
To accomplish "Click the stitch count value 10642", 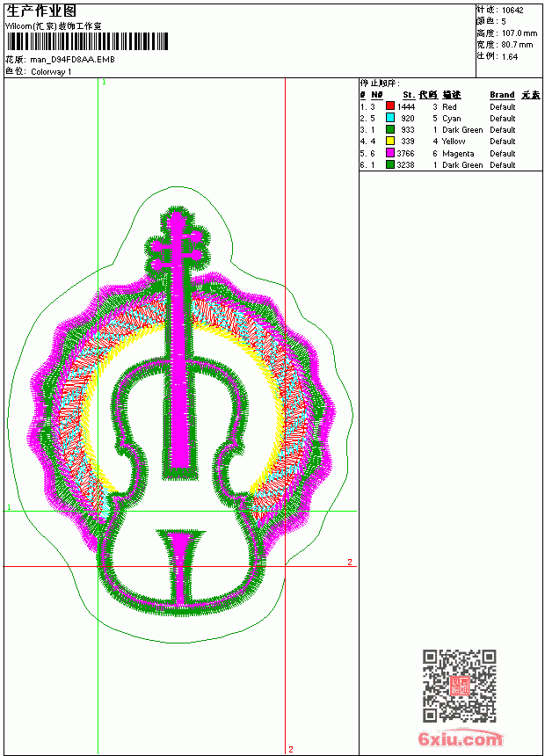I will (512, 11).
